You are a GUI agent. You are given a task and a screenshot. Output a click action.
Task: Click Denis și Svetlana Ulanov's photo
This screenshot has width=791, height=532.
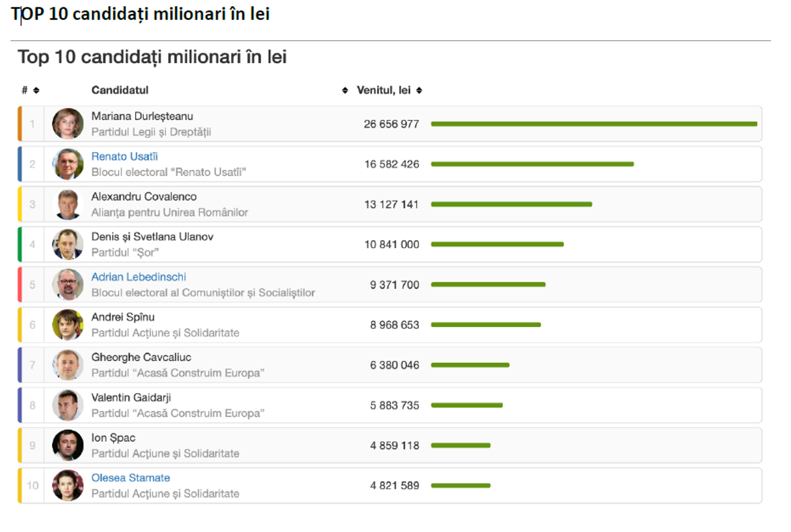[x=68, y=244]
